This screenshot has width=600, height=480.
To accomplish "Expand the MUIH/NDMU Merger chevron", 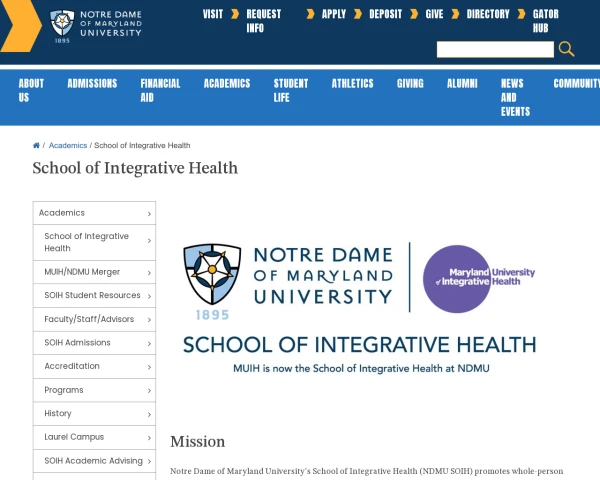I will click(x=149, y=273).
